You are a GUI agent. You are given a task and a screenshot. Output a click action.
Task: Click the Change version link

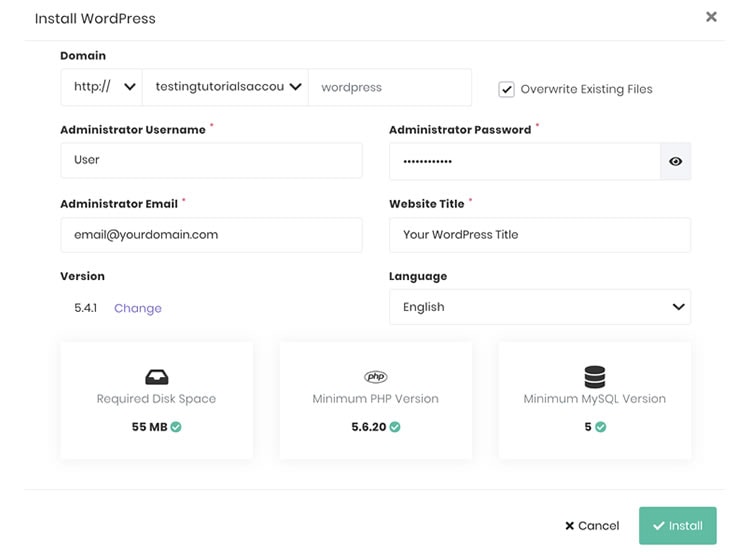pyautogui.click(x=138, y=308)
